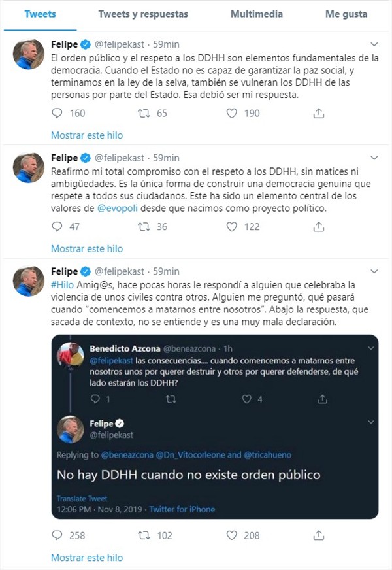Like the first tweet with 190 likes

(x=231, y=113)
